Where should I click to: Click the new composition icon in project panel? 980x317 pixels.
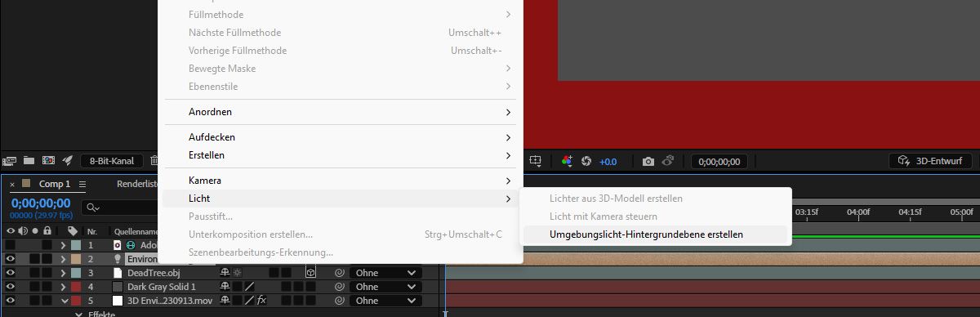(x=48, y=161)
